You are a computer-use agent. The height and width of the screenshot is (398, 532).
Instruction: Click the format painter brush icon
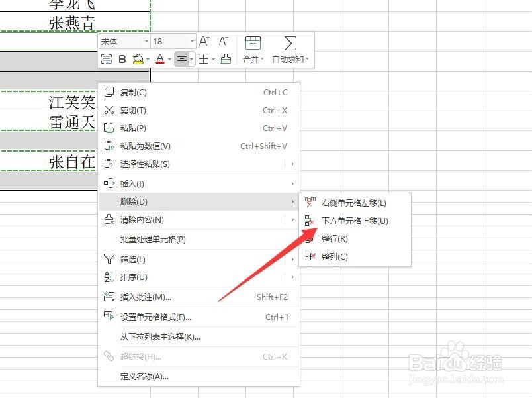(x=107, y=60)
